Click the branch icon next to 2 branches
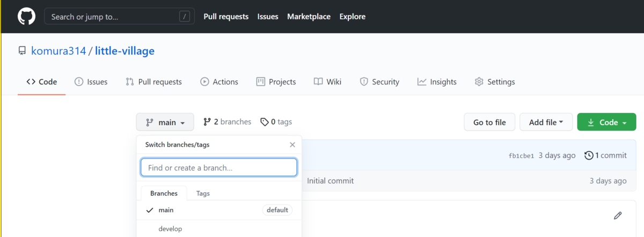This screenshot has height=237, width=644. point(207,122)
